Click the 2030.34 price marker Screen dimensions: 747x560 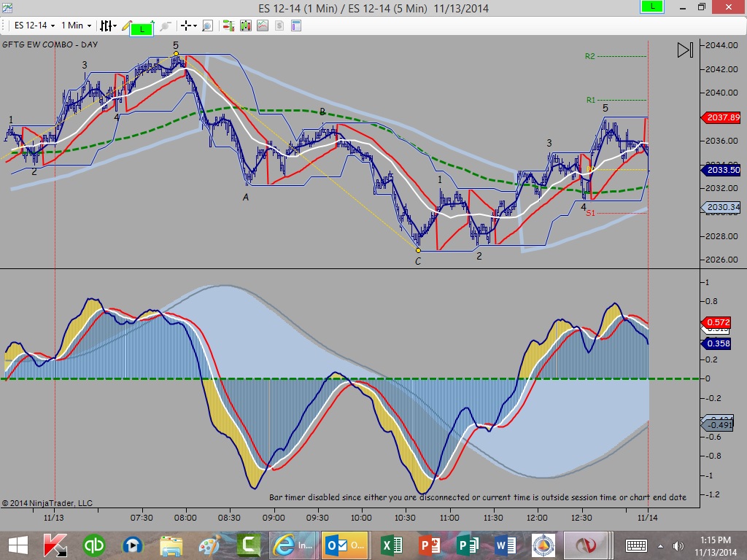[x=721, y=207]
